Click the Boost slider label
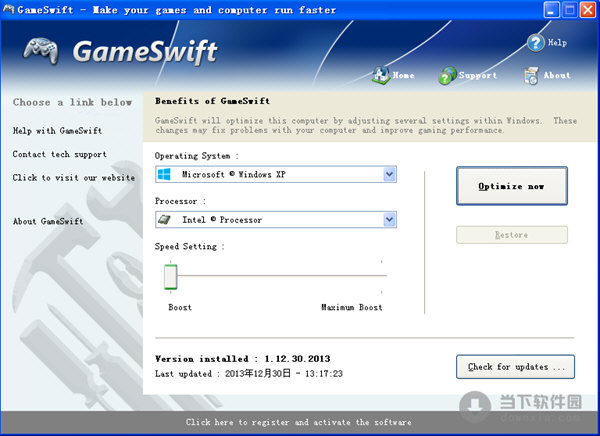600x436 pixels. [180, 307]
